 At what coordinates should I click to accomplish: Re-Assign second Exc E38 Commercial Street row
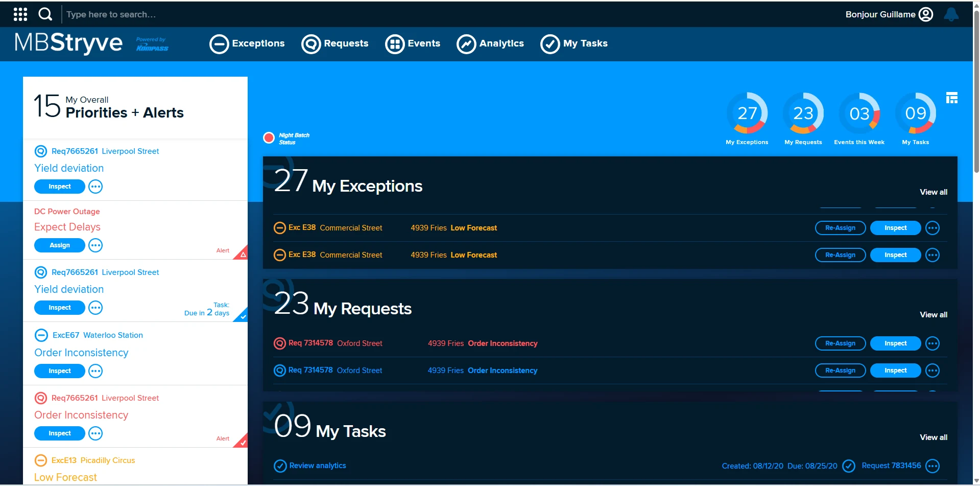tap(840, 255)
